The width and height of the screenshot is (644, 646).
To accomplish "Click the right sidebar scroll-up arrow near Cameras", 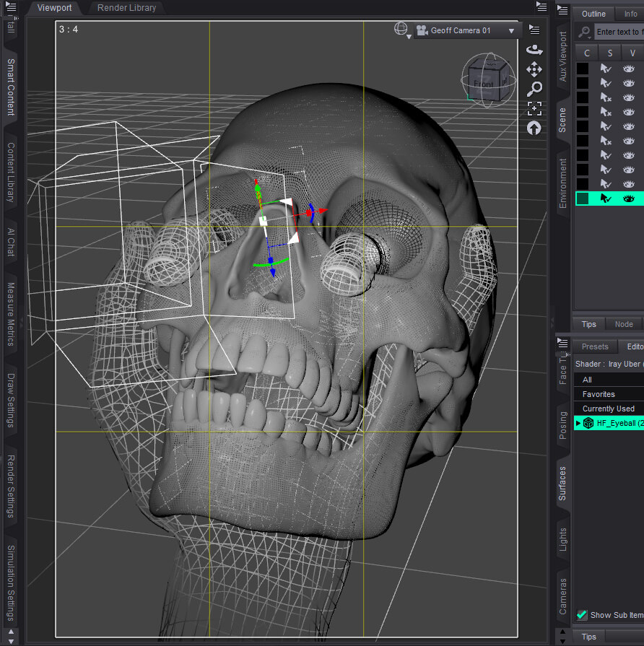I will [x=562, y=632].
